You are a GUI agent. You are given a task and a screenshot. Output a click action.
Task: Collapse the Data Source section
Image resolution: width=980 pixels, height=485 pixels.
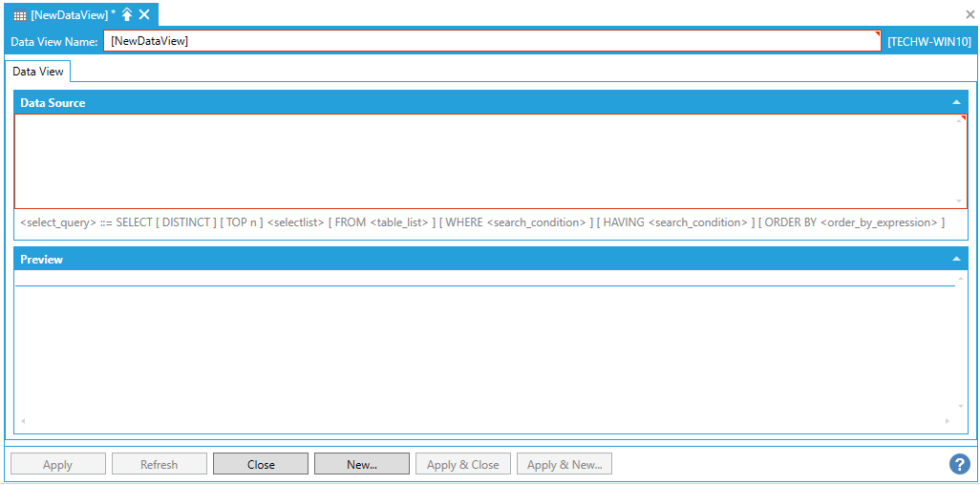click(x=956, y=102)
